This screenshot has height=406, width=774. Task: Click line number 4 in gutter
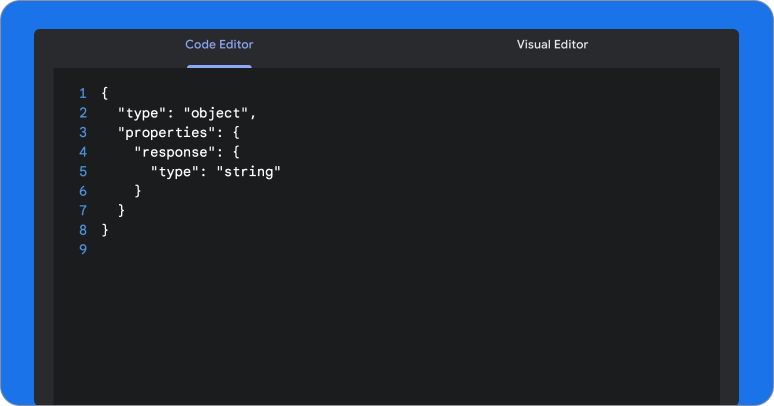pyautogui.click(x=83, y=152)
